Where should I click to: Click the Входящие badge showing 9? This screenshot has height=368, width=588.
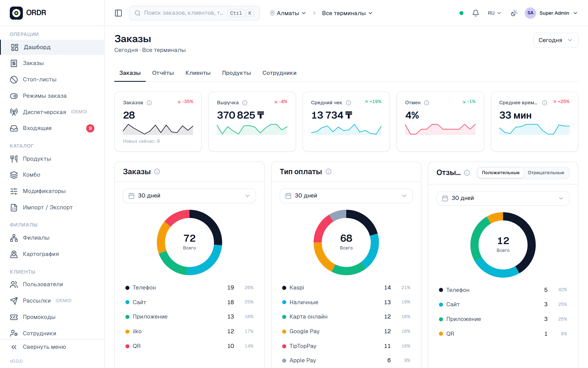coord(90,128)
